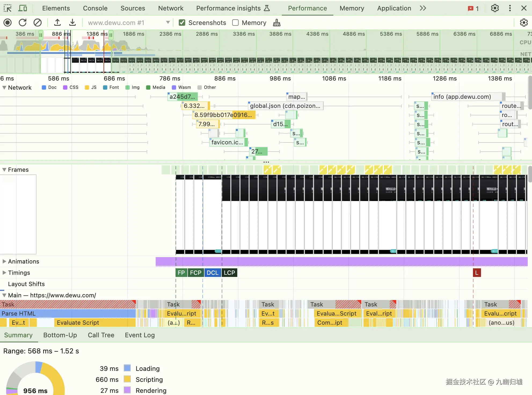This screenshot has width=532, height=395.
Task: Collapse the Network track
Action: (4, 87)
